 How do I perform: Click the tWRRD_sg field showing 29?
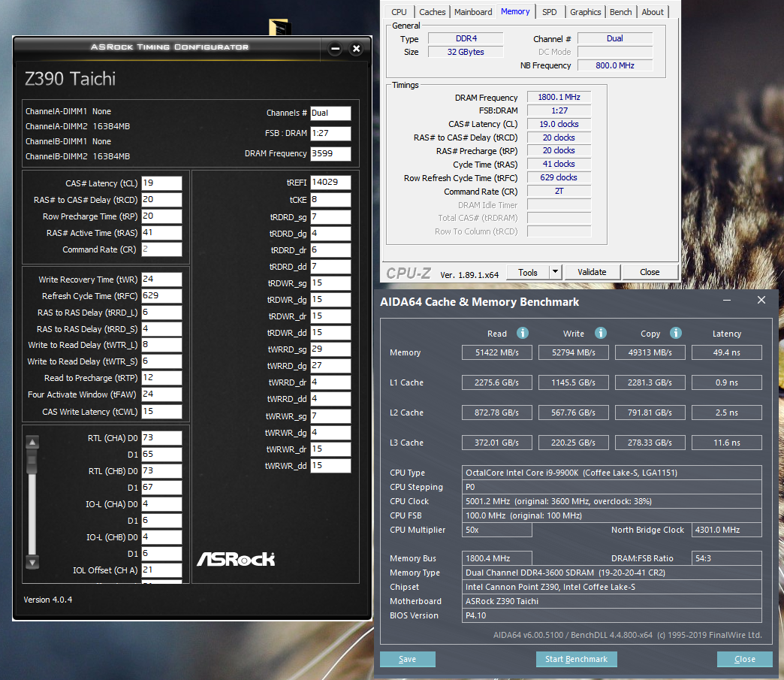[330, 349]
